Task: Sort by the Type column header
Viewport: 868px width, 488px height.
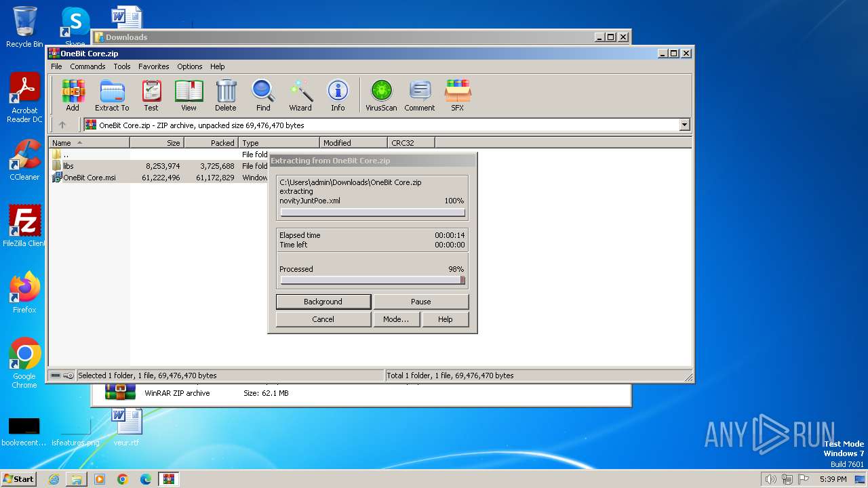Action: pos(279,143)
